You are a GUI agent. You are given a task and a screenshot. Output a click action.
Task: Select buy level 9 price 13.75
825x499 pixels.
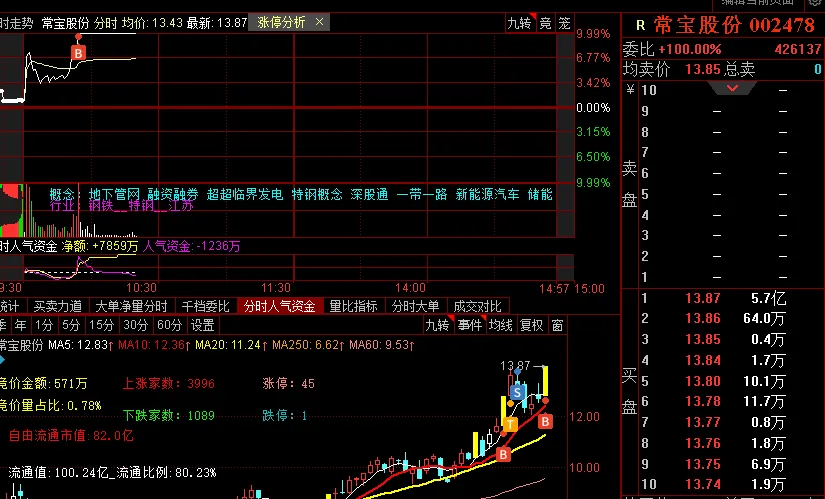tap(702, 464)
